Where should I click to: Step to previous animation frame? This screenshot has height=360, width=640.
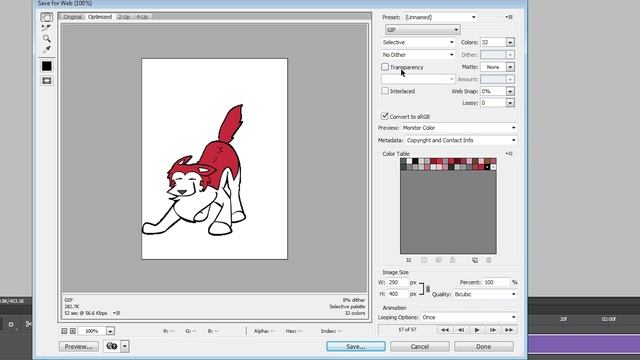pyautogui.click(x=461, y=330)
